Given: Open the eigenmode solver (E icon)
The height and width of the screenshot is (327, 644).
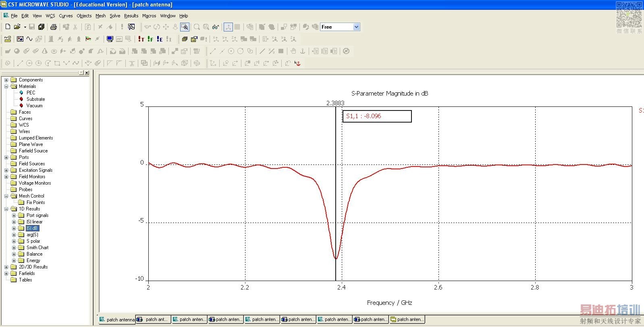Looking at the screenshot, I should (x=160, y=39).
